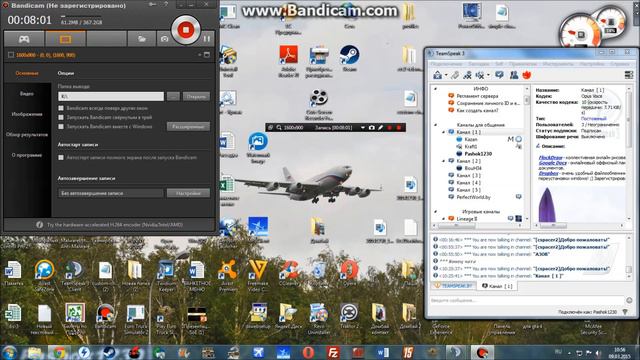
Task: Click magnifier icon on floating recording bar
Action: pos(279,128)
